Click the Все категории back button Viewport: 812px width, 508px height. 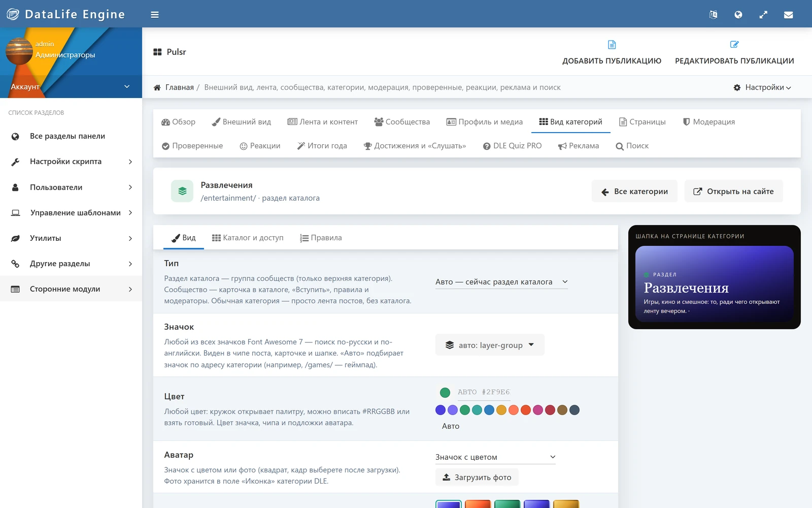click(x=634, y=192)
